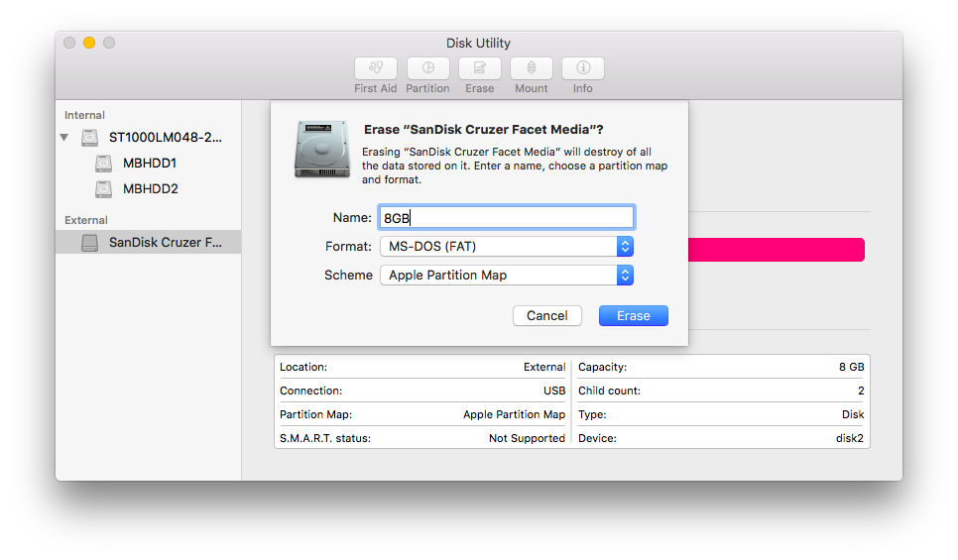Click the Disk Utility window title
This screenshot has height=560, width=958.
(x=478, y=44)
